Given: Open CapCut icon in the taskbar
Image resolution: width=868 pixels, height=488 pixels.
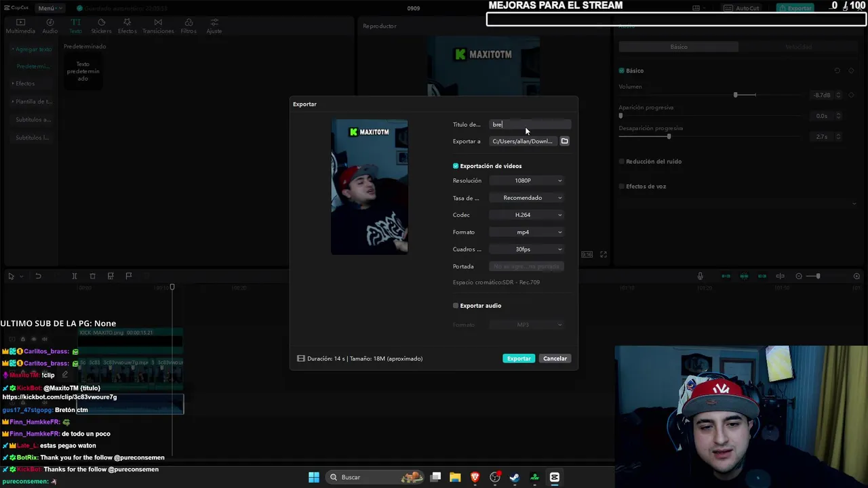Looking at the screenshot, I should (554, 477).
